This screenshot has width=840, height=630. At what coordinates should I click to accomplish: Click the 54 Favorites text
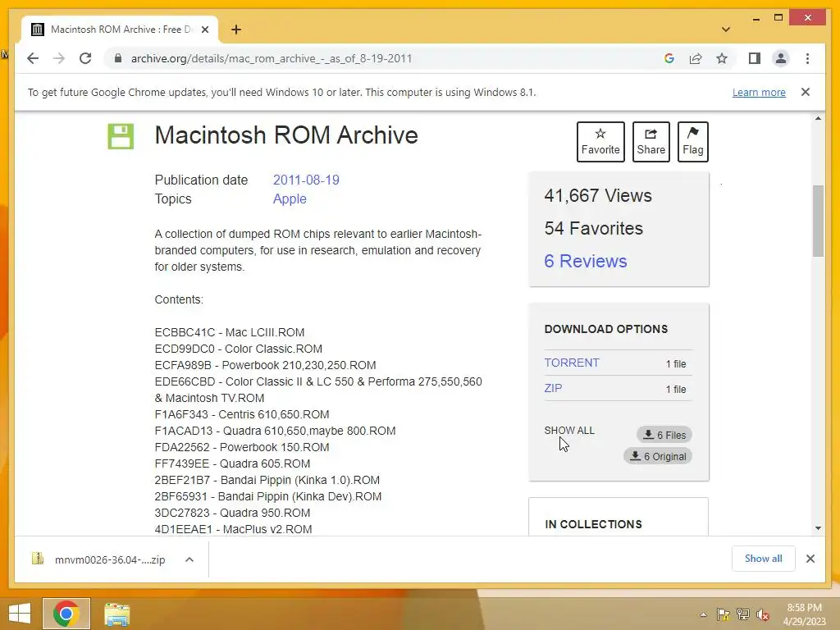594,228
